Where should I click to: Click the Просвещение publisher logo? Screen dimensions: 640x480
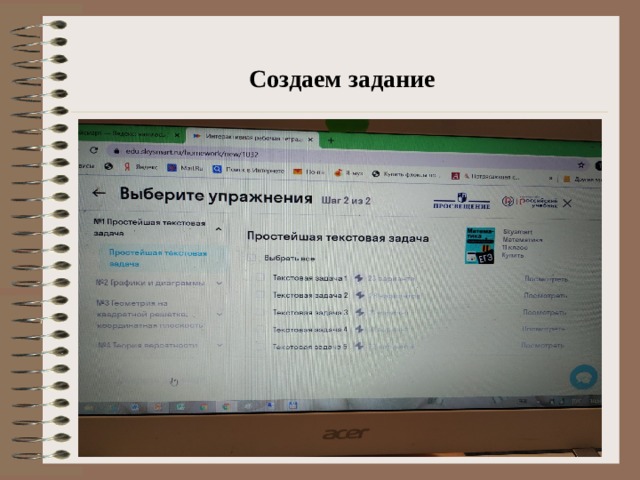click(x=462, y=202)
